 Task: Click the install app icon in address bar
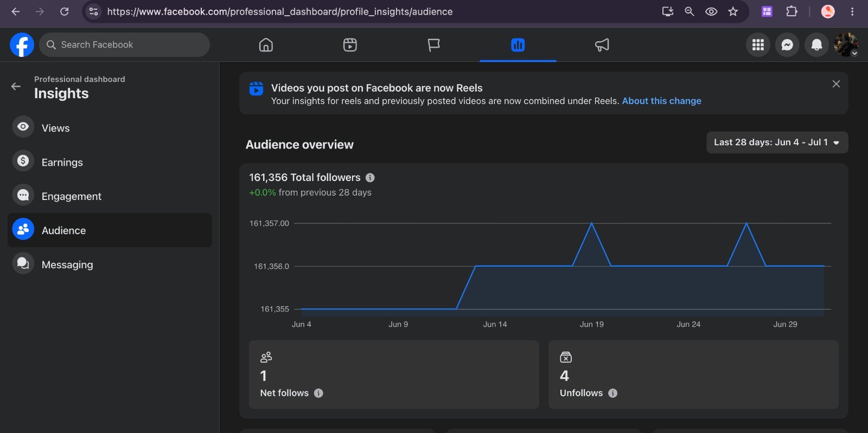pyautogui.click(x=668, y=11)
